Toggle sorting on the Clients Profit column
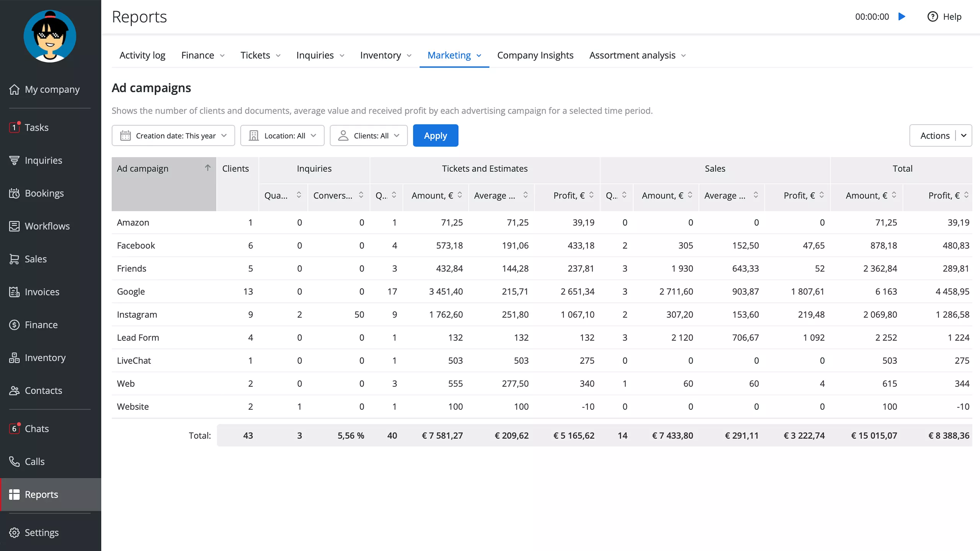This screenshot has height=551, width=980. click(x=591, y=196)
